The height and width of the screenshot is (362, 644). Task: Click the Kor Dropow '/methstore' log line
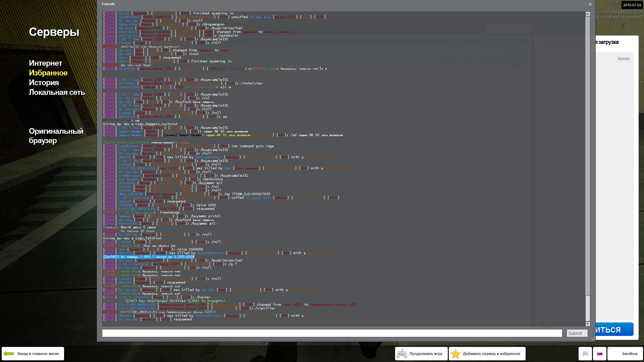coord(163,179)
